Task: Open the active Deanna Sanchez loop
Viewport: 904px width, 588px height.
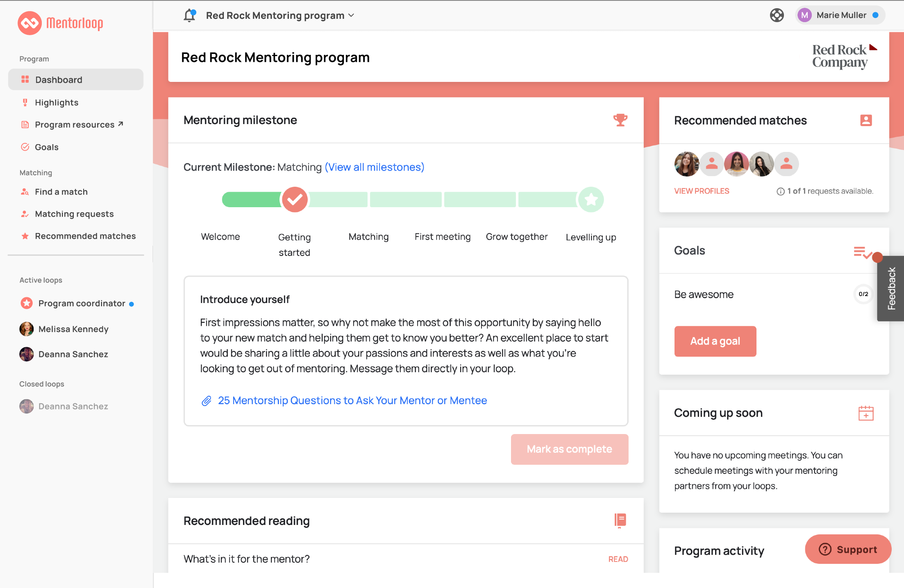Action: [x=64, y=354]
